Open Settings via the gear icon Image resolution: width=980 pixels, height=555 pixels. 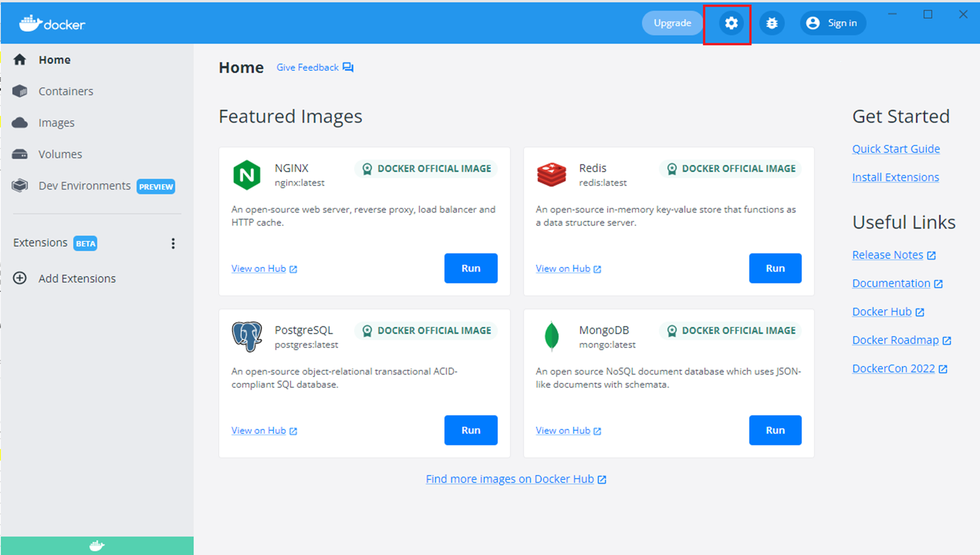tap(731, 23)
